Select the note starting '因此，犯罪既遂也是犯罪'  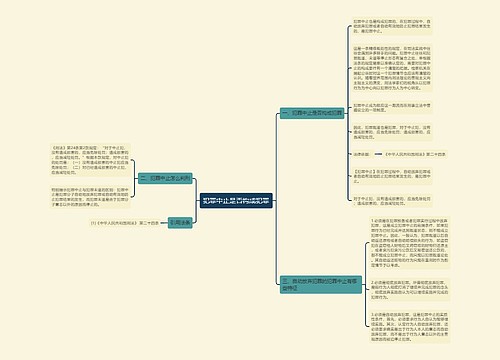point(392,132)
